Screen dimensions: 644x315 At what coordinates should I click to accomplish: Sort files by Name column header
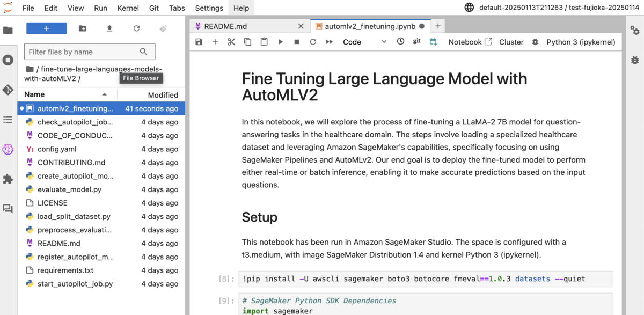coord(67,94)
